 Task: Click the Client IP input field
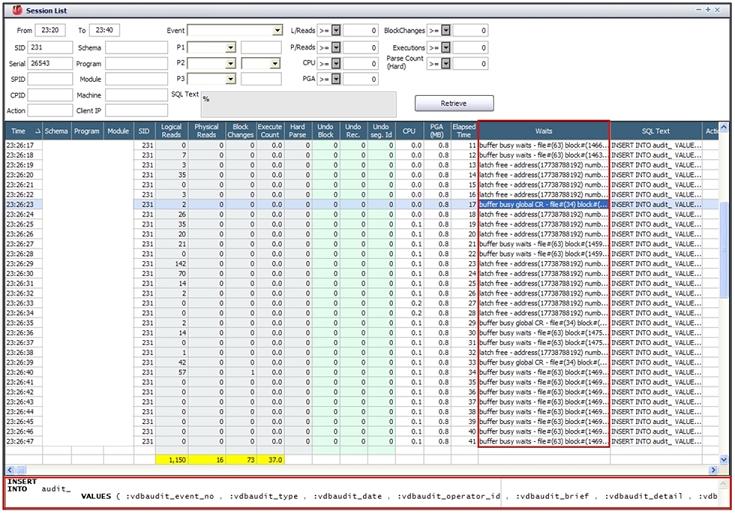[136, 111]
